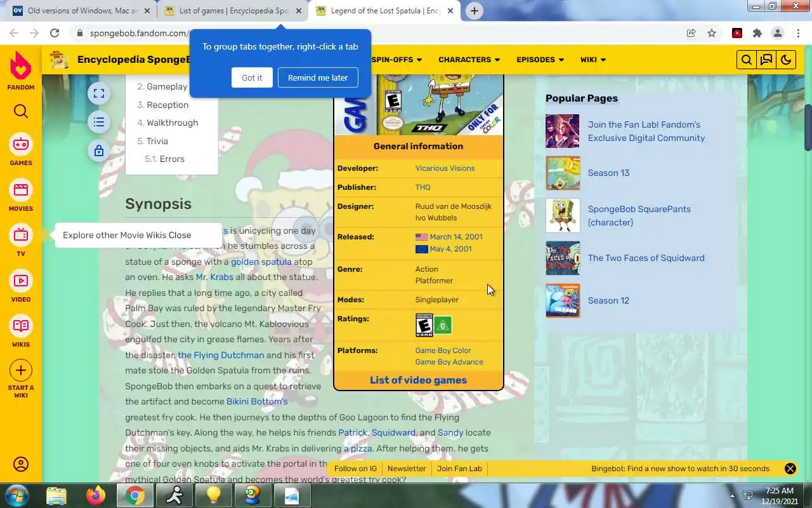This screenshot has width=812, height=508.
Task: Open the wiki discussions icon
Action: point(766,60)
